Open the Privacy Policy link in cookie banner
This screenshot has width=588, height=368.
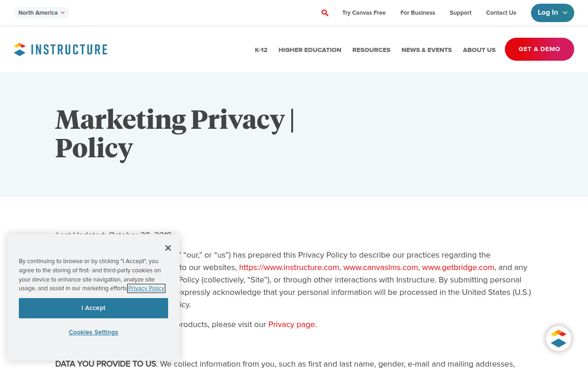pyautogui.click(x=147, y=288)
